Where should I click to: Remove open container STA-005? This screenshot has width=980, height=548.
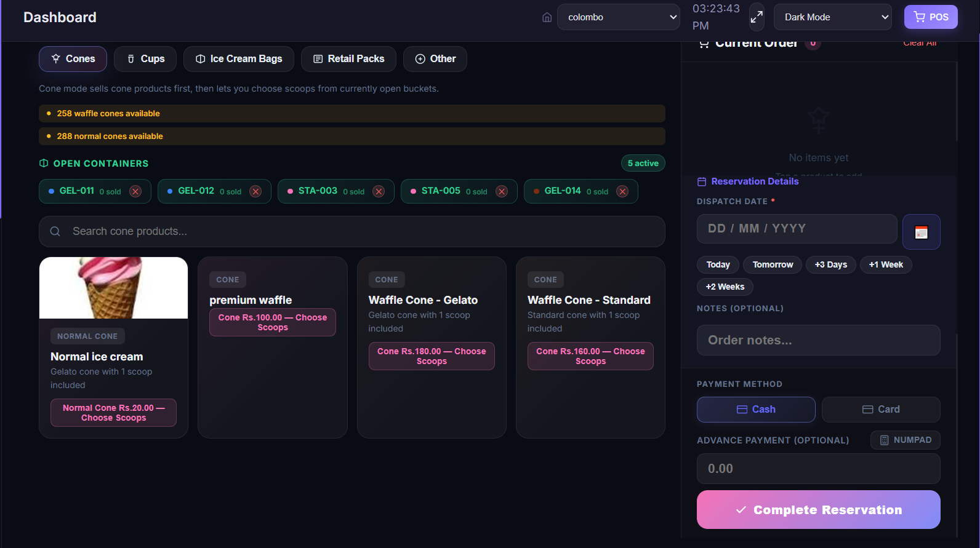tap(502, 191)
